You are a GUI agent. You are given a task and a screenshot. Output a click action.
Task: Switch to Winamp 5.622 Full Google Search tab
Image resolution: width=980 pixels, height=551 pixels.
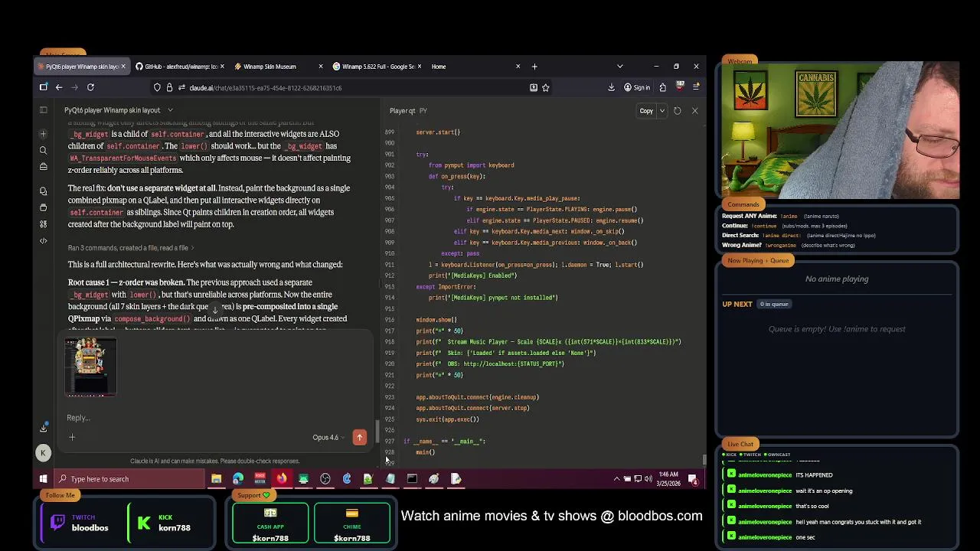point(377,67)
